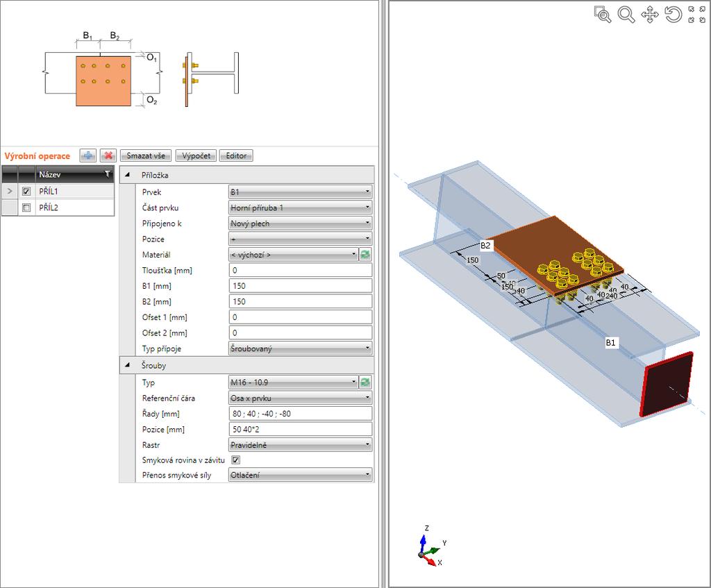Click the bolt Pozice [mm] field 50 40*2
The height and width of the screenshot is (588, 711).
(300, 429)
